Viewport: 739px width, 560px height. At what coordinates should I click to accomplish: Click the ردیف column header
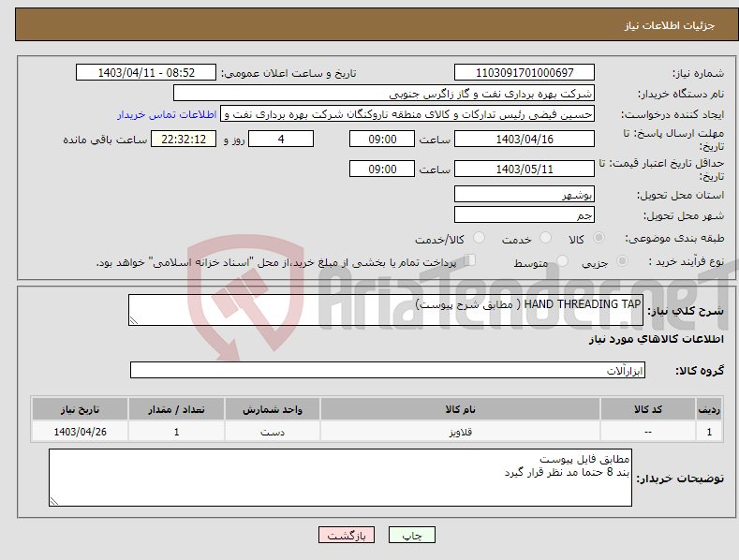coord(709,409)
